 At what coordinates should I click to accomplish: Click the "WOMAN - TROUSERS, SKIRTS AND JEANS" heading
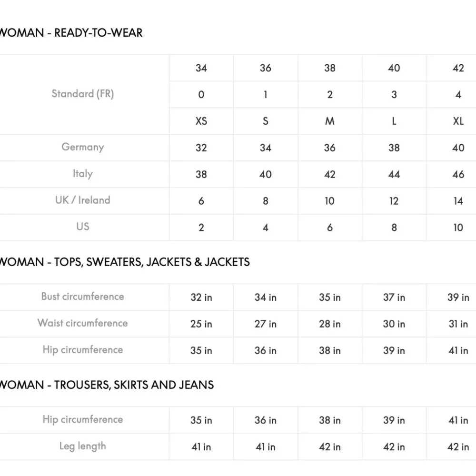pos(107,385)
